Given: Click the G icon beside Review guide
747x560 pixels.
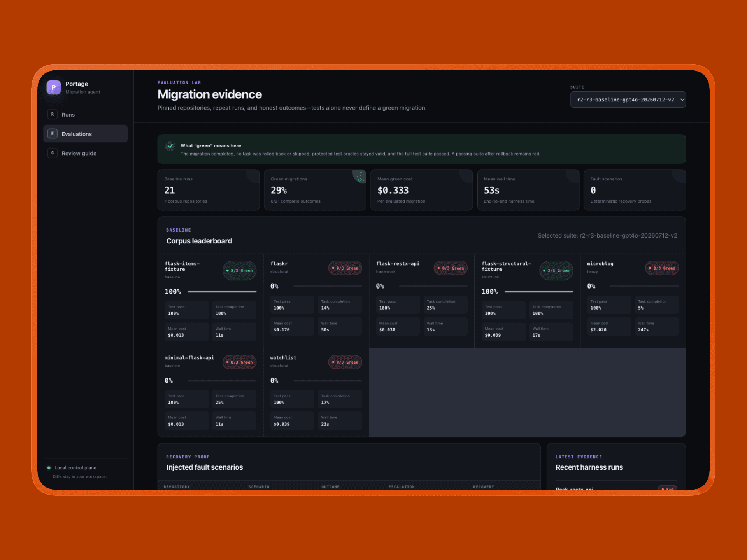Looking at the screenshot, I should point(53,153).
